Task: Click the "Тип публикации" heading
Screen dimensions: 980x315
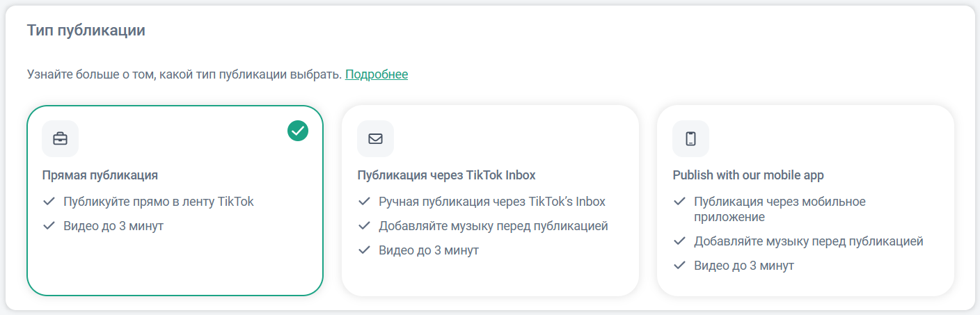Action: [x=86, y=31]
